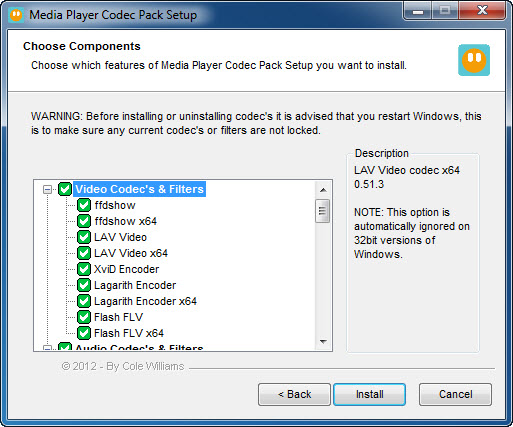The height and width of the screenshot is (427, 513).
Task: Select the Flash FLV label
Action: (118, 317)
